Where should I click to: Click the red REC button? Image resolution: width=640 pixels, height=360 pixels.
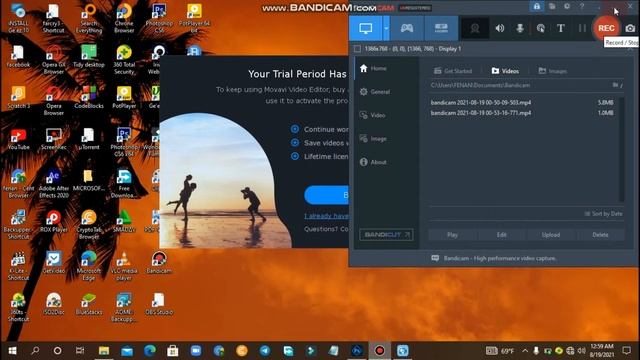pos(606,28)
